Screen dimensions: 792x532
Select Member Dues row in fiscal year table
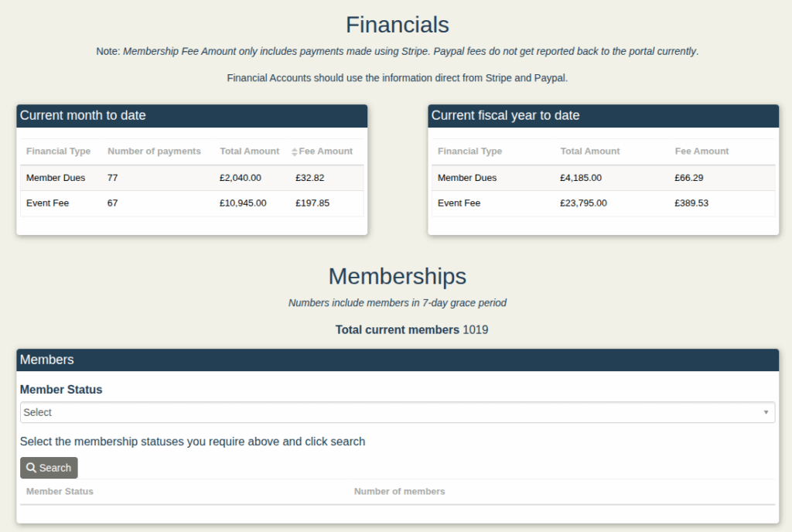click(467, 178)
